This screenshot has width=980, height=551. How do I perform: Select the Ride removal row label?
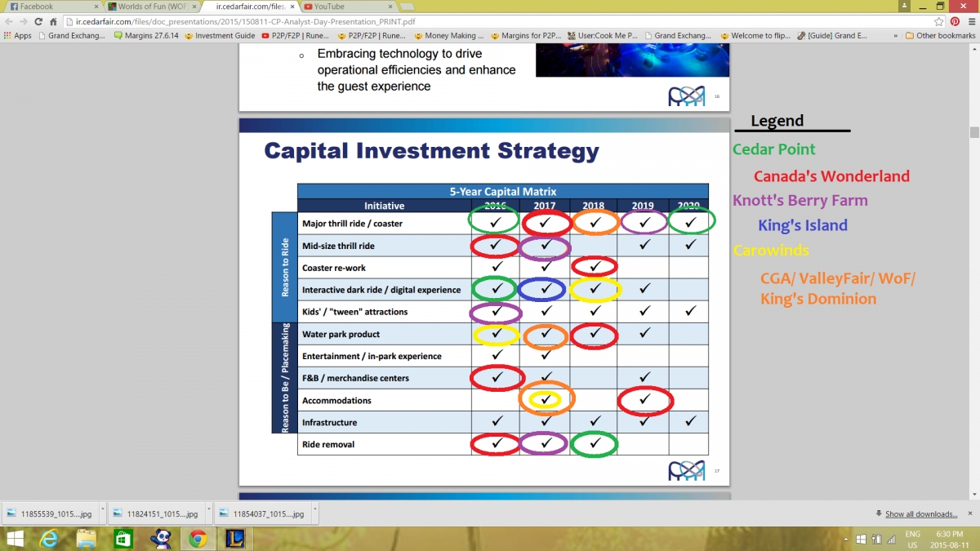(x=328, y=445)
